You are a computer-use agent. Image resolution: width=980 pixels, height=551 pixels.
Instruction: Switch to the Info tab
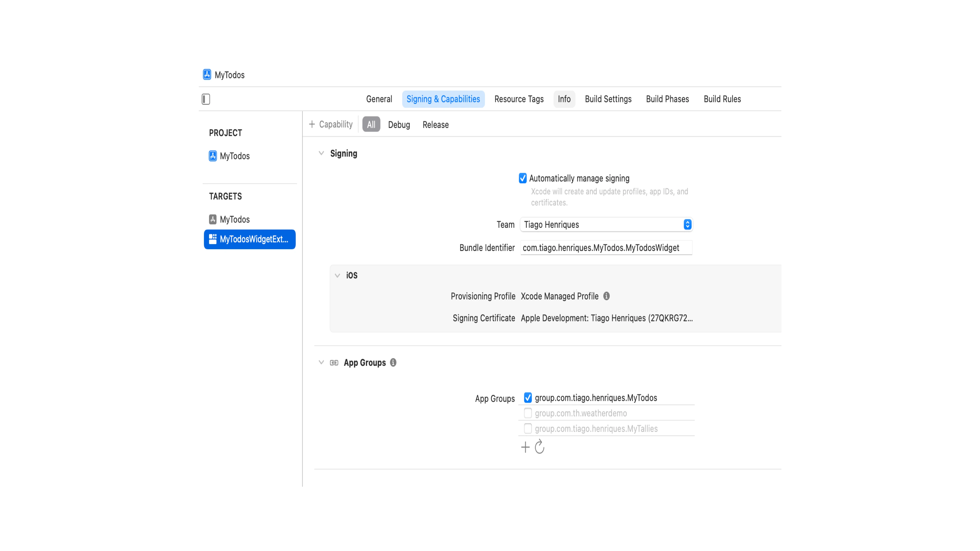click(564, 99)
